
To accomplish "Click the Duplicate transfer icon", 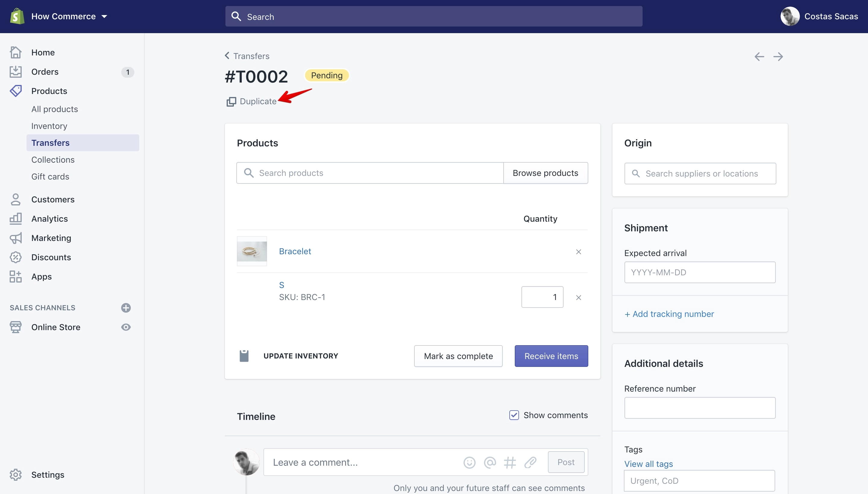I will point(231,102).
